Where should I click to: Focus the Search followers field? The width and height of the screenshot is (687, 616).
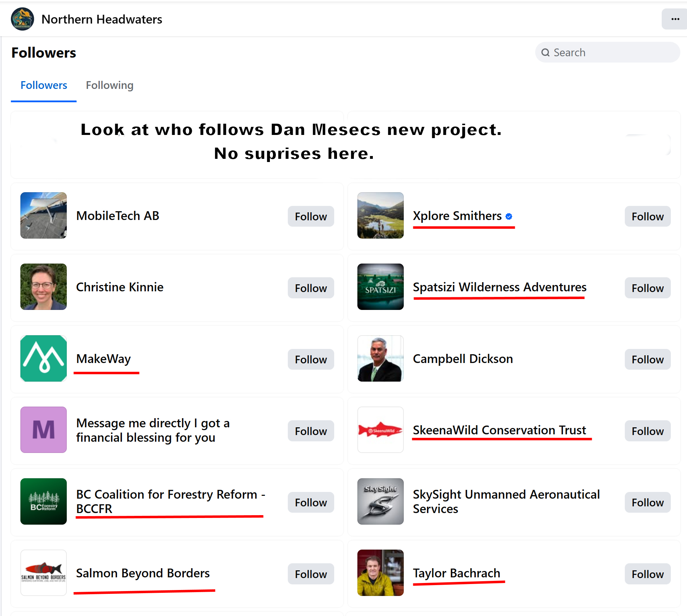(608, 53)
